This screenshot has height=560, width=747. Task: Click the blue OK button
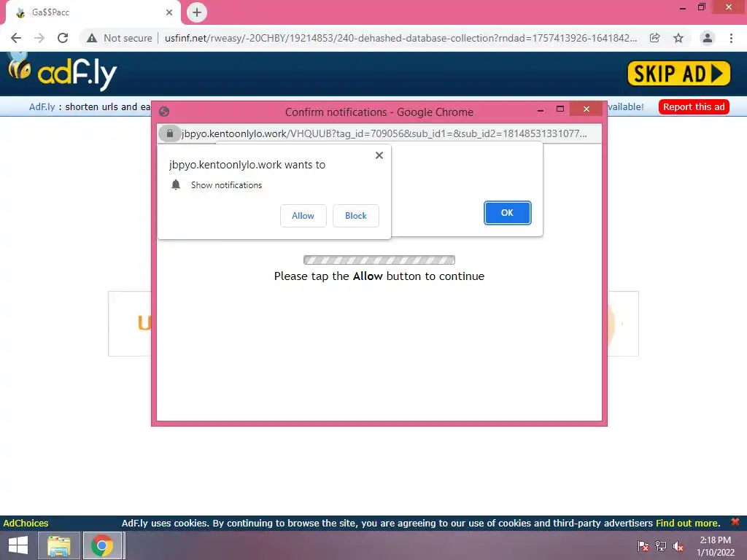(x=508, y=213)
